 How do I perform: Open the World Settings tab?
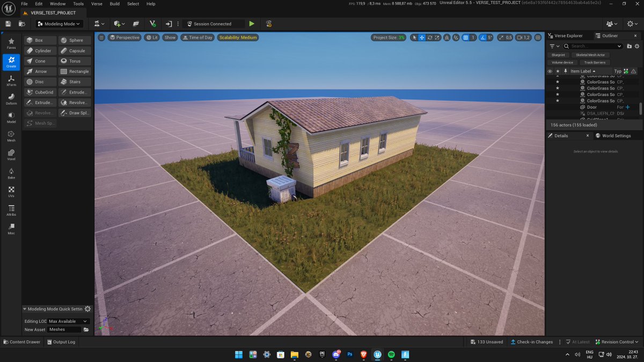click(x=616, y=136)
